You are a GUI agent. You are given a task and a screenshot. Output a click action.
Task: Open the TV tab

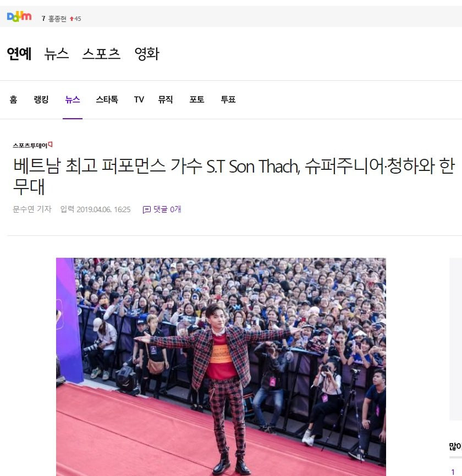(139, 99)
